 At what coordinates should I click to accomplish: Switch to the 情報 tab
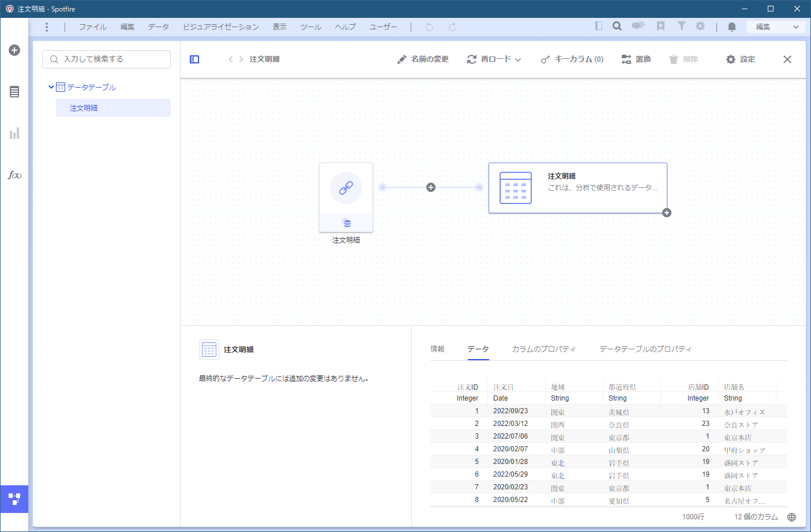coord(437,349)
